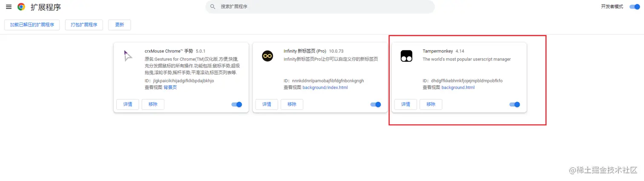Click the 更新 update button

coord(120,25)
